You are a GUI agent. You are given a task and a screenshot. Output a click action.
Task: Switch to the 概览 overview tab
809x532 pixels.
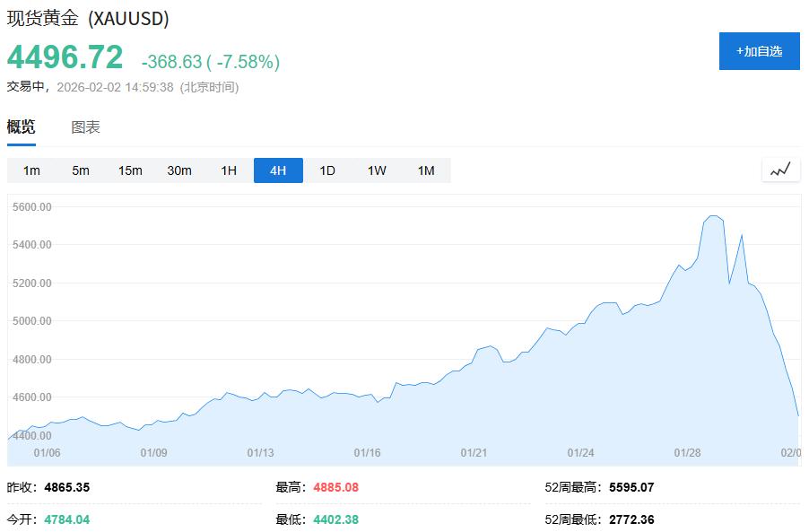(x=22, y=126)
